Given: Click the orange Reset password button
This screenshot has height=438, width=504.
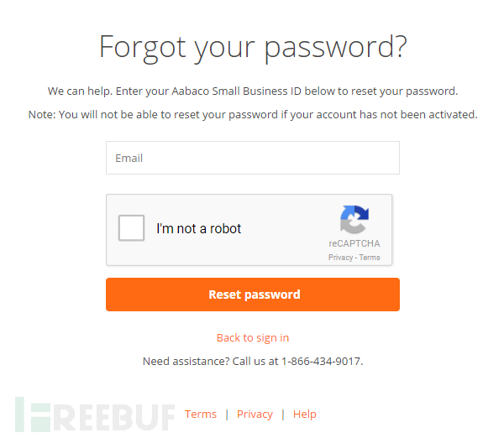Looking at the screenshot, I should (253, 295).
